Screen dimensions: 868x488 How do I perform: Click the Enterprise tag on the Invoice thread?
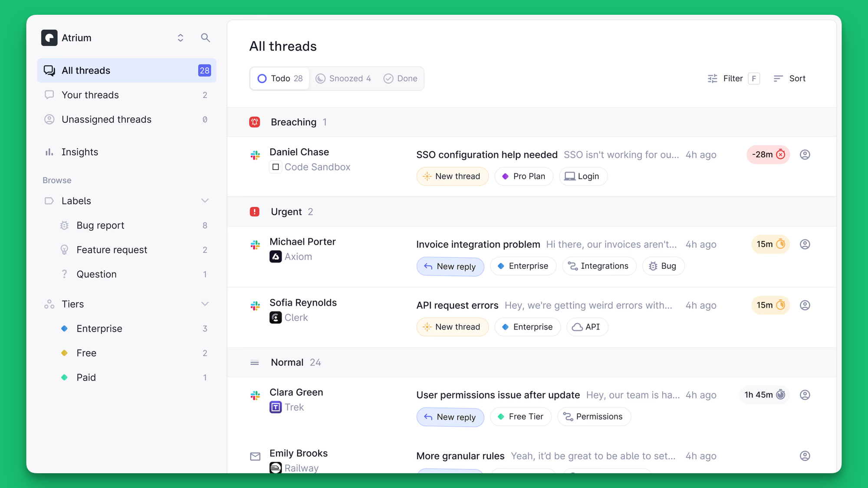pos(523,266)
